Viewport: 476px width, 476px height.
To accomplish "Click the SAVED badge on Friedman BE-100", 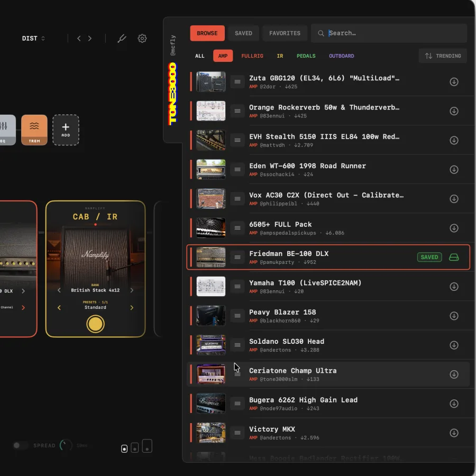I will click(429, 258).
